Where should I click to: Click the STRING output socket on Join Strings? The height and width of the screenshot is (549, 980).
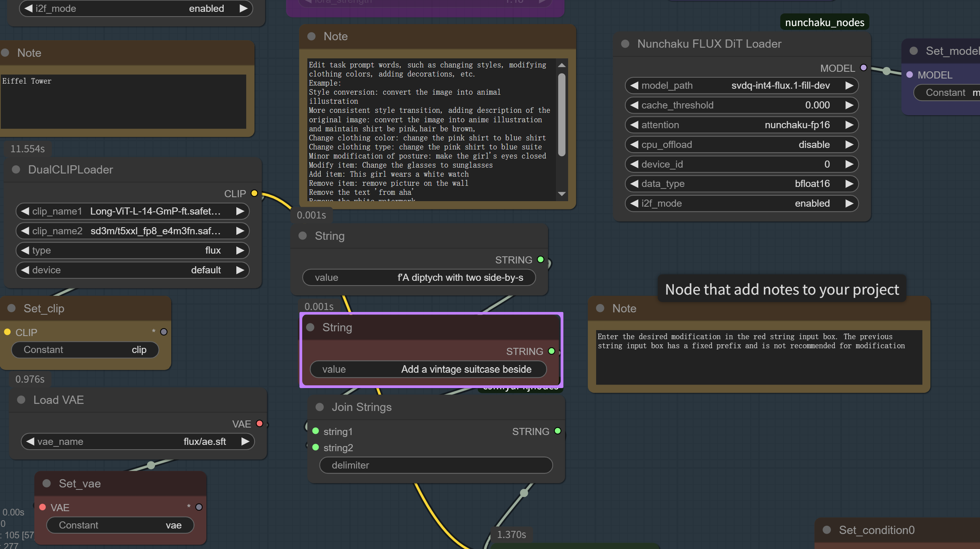557,431
